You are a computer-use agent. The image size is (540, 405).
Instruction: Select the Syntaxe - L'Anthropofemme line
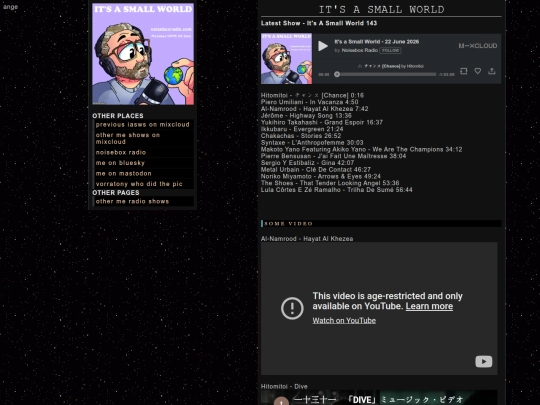pyautogui.click(x=312, y=143)
